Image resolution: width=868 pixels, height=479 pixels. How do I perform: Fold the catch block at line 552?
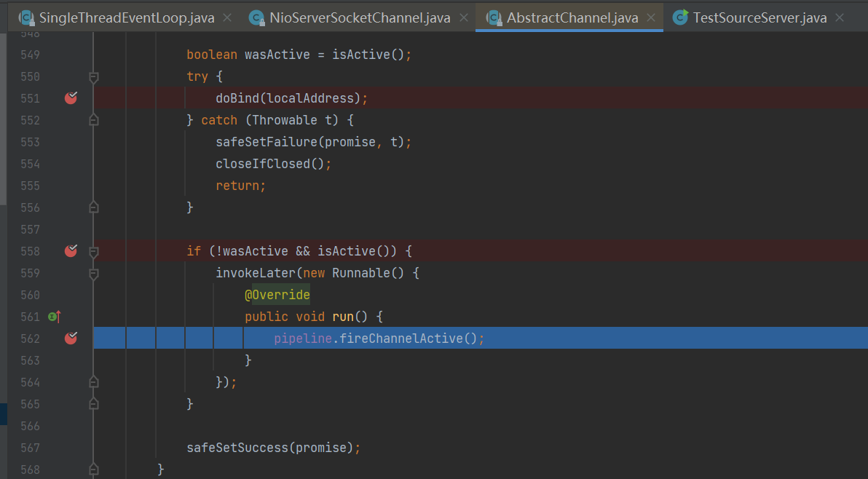(x=93, y=120)
